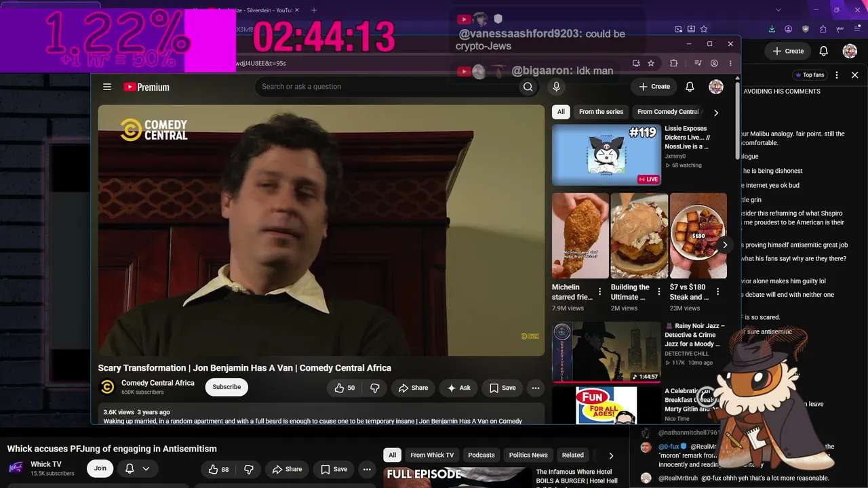
Task: Save the Scary Transformation video to playlist
Action: click(x=502, y=388)
